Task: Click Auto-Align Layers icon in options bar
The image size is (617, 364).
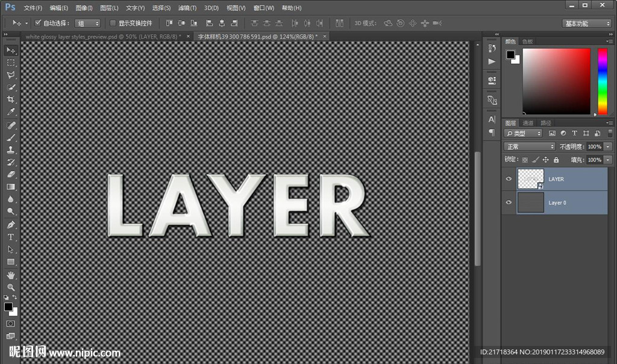Action: [x=340, y=24]
